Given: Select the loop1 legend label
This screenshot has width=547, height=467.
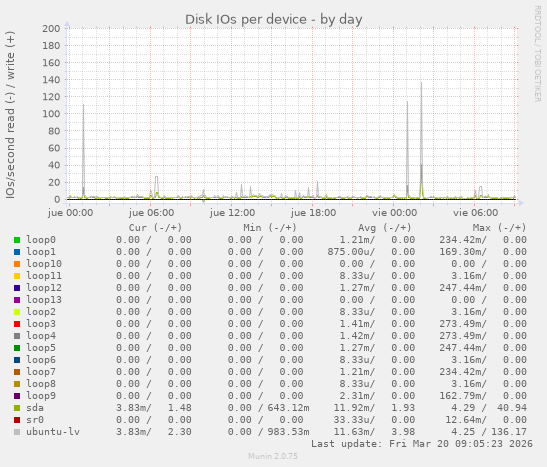Looking at the screenshot, I should coord(41,252).
